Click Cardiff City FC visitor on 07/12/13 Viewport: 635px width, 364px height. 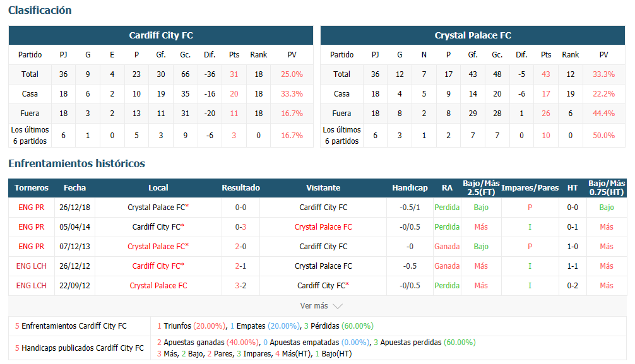[x=323, y=246]
